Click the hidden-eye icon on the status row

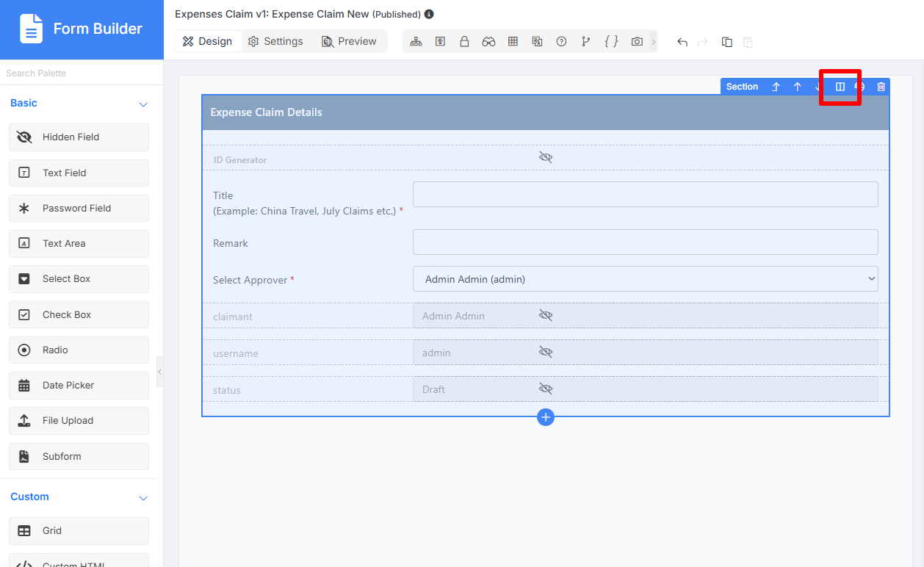[x=545, y=389]
